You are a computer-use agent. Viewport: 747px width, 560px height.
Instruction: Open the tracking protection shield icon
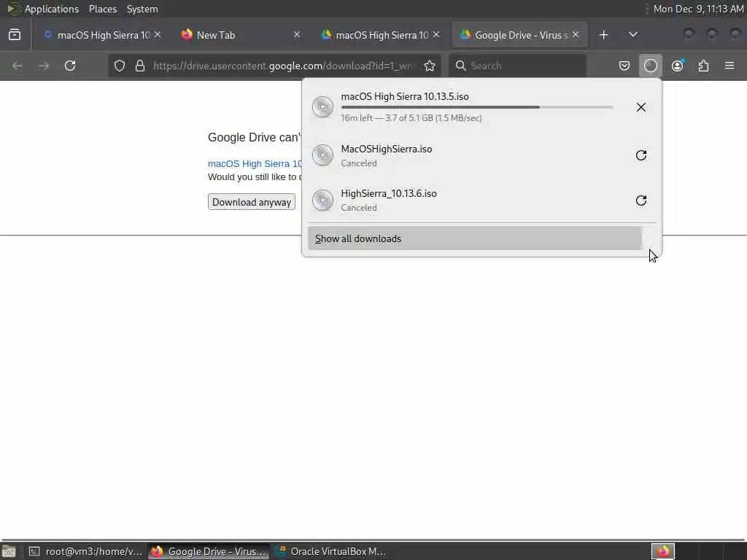pyautogui.click(x=120, y=66)
